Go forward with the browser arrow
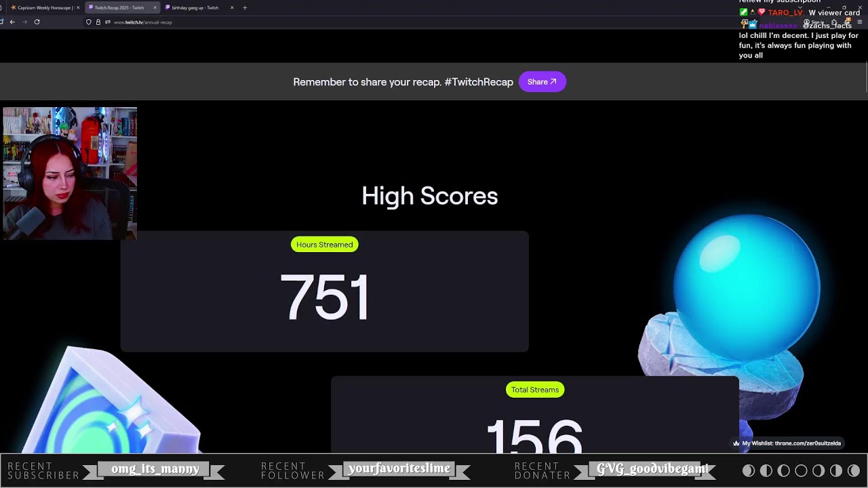The width and height of the screenshot is (868, 488). pos(24,22)
